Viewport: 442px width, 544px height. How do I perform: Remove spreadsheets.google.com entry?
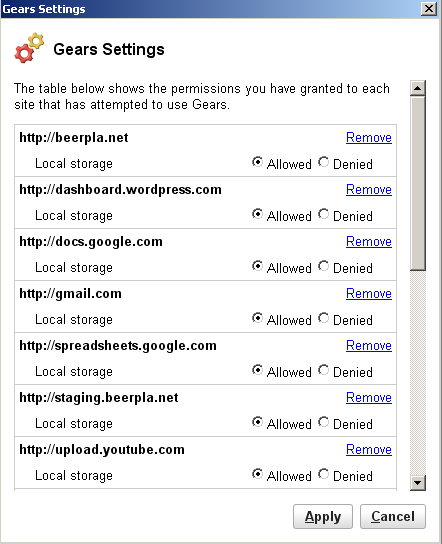(x=369, y=346)
